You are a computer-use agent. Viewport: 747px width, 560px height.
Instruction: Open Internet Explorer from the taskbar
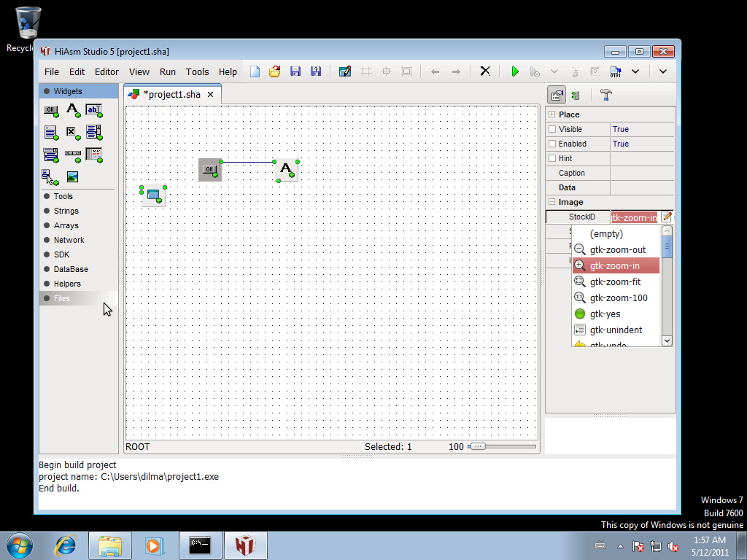click(66, 545)
